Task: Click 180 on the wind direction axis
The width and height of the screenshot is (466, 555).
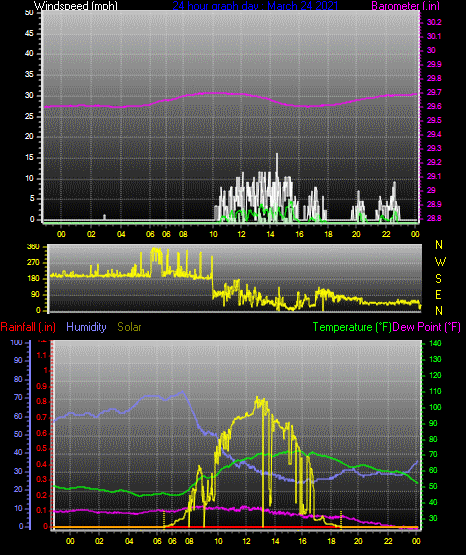Action: (33, 279)
